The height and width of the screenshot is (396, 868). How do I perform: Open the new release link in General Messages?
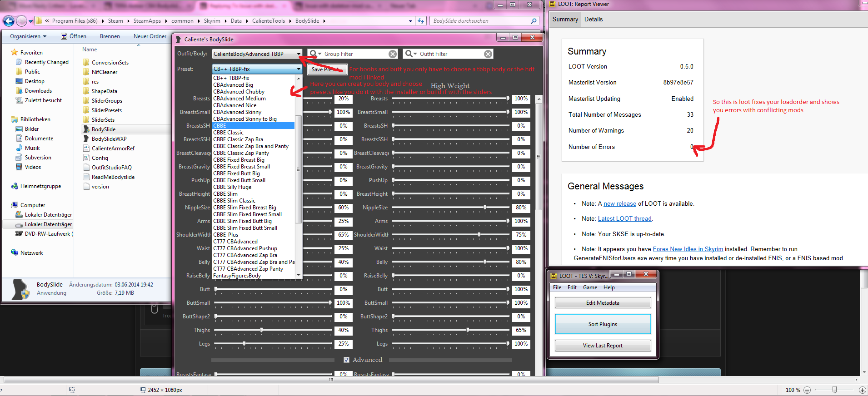[620, 203]
